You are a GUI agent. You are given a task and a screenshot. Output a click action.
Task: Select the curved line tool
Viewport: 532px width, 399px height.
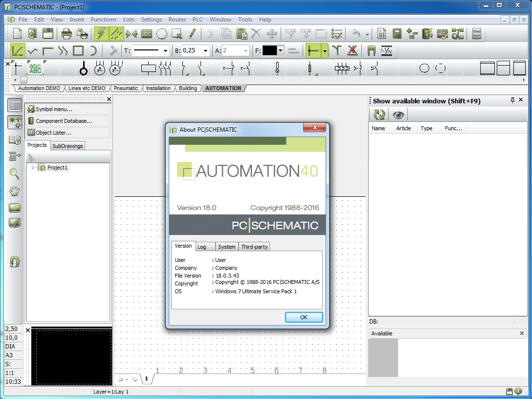point(63,50)
